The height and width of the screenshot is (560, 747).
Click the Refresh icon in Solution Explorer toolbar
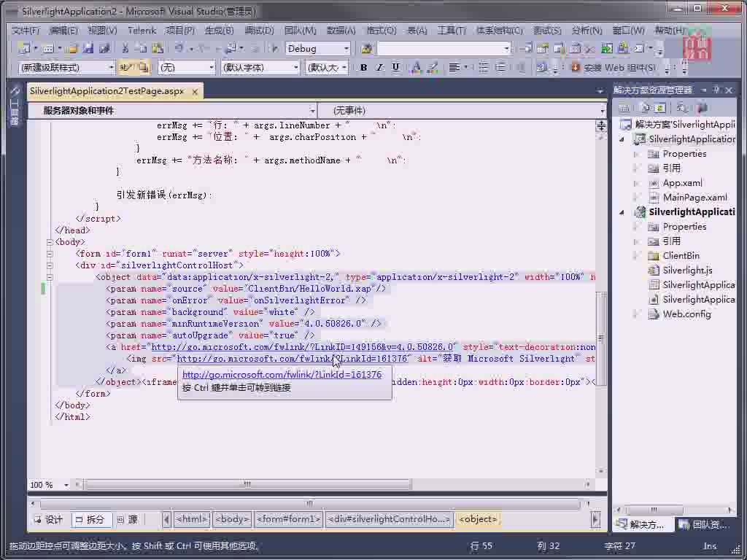point(660,108)
